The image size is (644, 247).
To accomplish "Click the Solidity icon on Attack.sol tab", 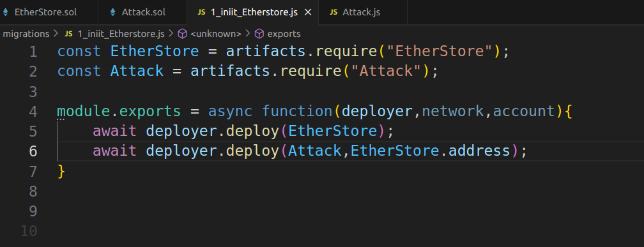I will click(x=113, y=12).
